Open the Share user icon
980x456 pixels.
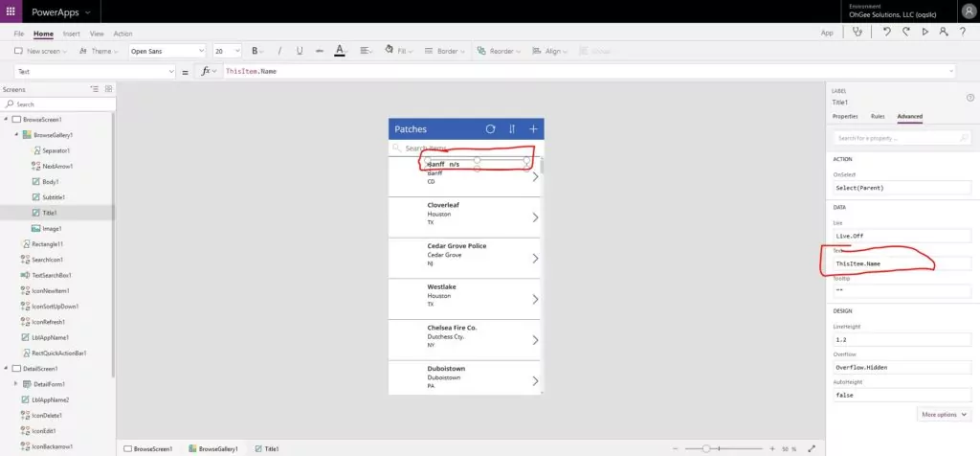pyautogui.click(x=944, y=33)
